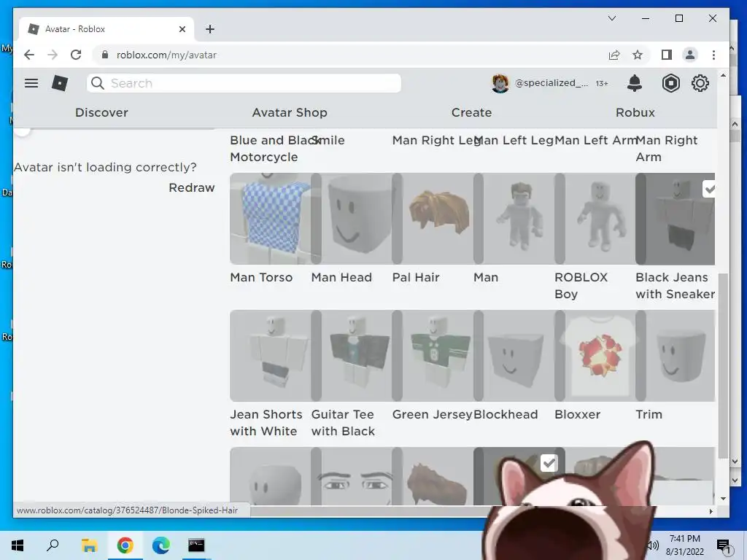Screen dimensions: 747x560
Task: Go to the Discover tab
Action: coord(101,112)
